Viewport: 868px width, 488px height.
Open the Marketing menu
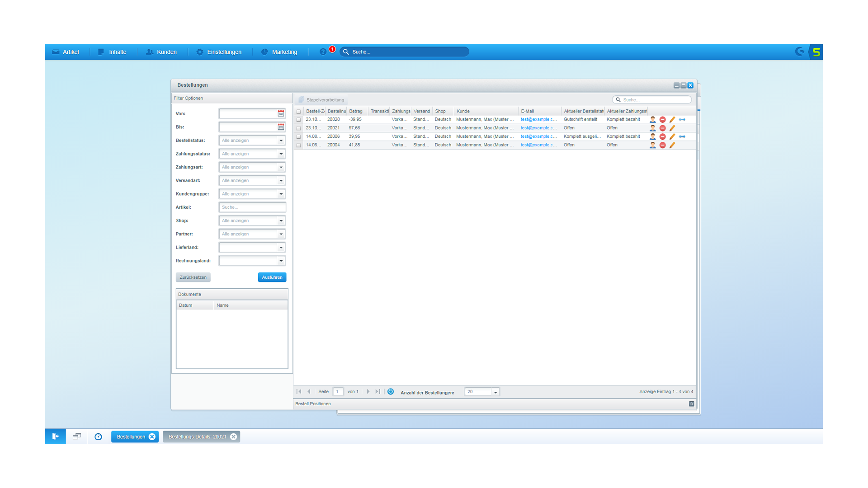click(x=279, y=52)
